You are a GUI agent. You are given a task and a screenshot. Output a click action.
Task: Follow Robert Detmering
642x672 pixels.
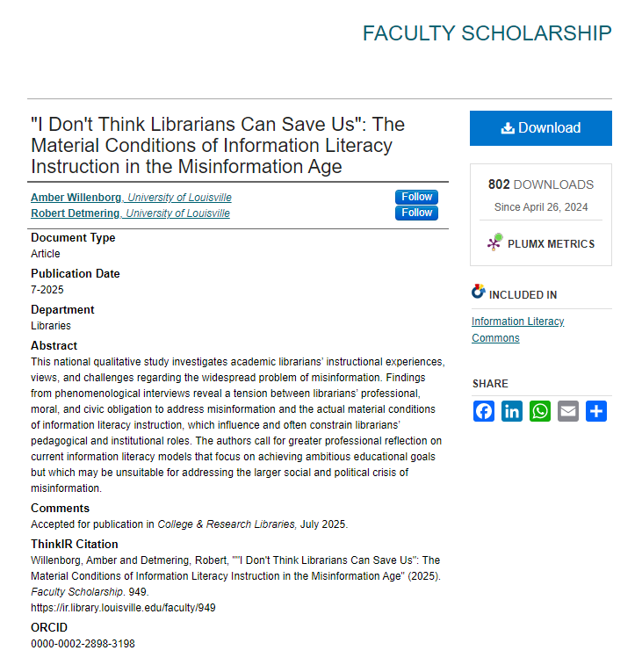click(416, 213)
